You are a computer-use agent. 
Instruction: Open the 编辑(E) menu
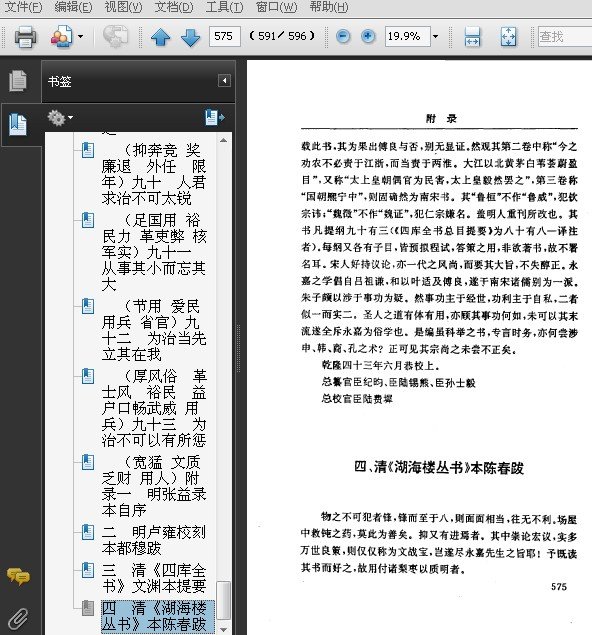click(73, 7)
